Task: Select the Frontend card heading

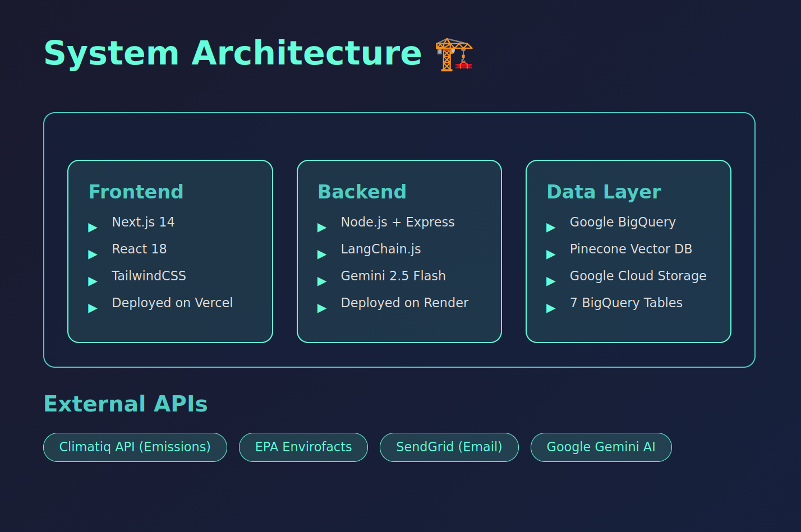Action: point(136,192)
